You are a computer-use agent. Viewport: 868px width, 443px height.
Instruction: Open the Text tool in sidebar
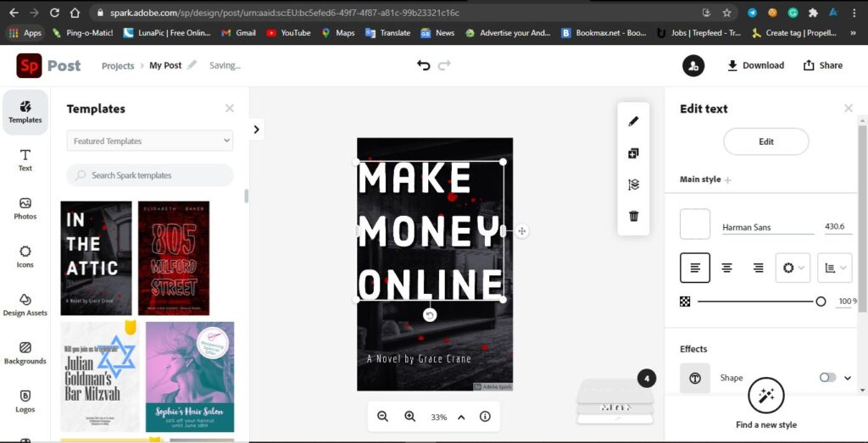pyautogui.click(x=25, y=160)
